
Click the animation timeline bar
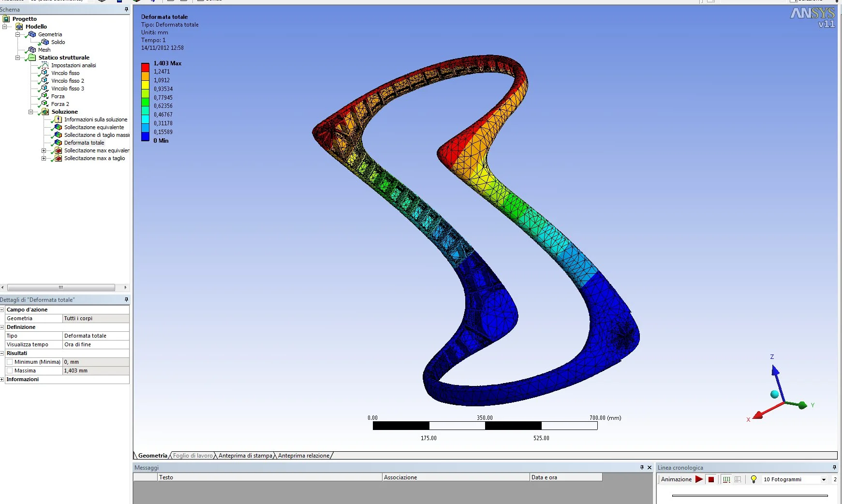point(750,495)
